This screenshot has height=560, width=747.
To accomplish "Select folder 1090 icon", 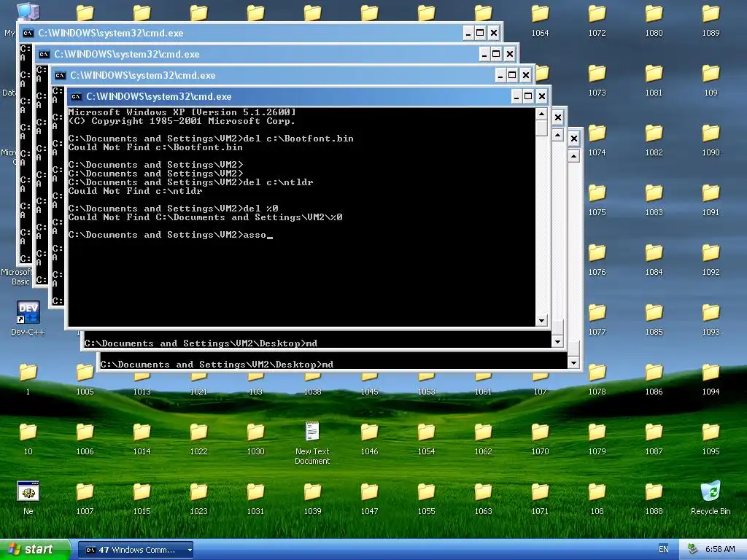I will click(711, 133).
